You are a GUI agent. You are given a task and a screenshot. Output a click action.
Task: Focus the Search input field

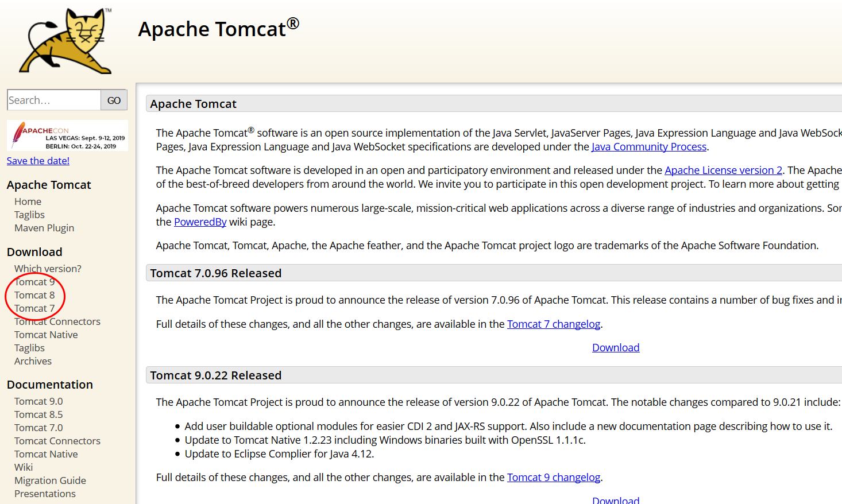(x=54, y=100)
